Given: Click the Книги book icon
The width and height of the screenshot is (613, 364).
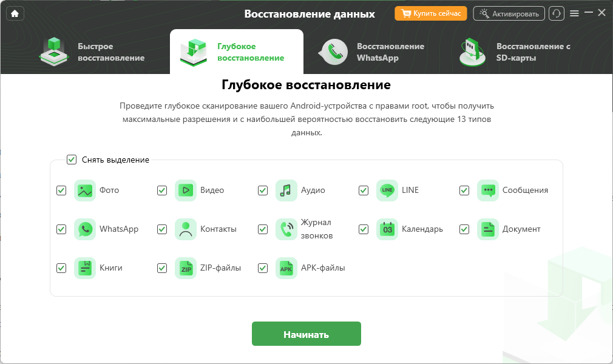Looking at the screenshot, I should 85,268.
